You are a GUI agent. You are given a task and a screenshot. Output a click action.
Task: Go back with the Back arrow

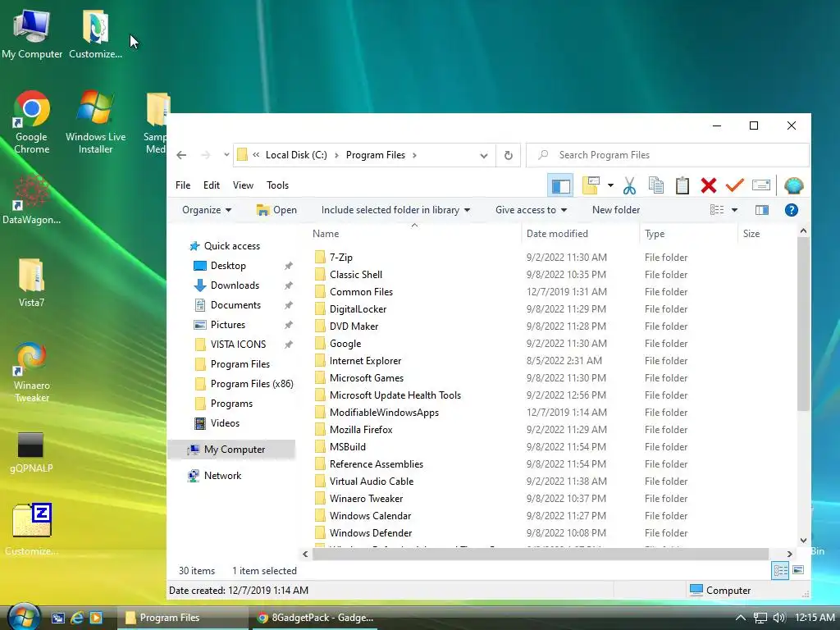tap(181, 155)
